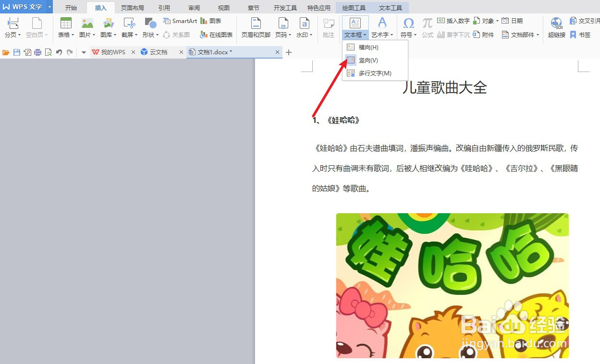Click the undo arrow icon
The image size is (600, 364).
pos(59,52)
